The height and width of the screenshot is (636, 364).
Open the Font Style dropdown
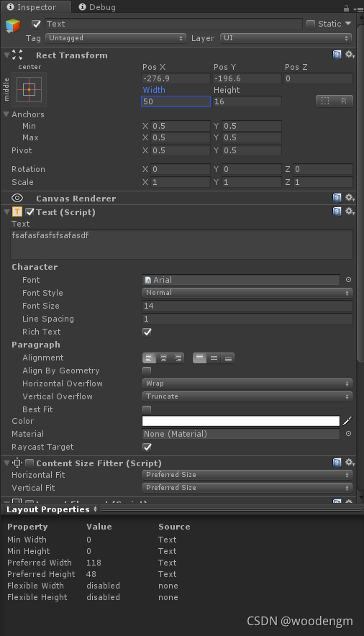click(x=247, y=293)
